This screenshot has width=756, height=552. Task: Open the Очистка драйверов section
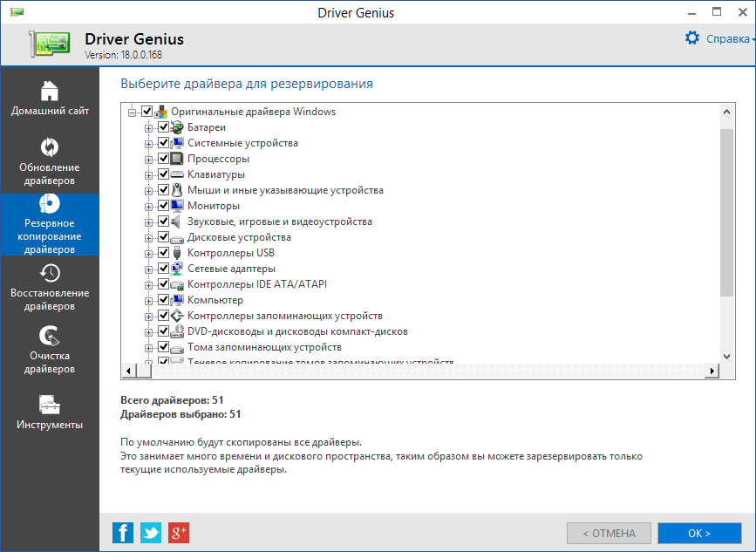(50, 350)
